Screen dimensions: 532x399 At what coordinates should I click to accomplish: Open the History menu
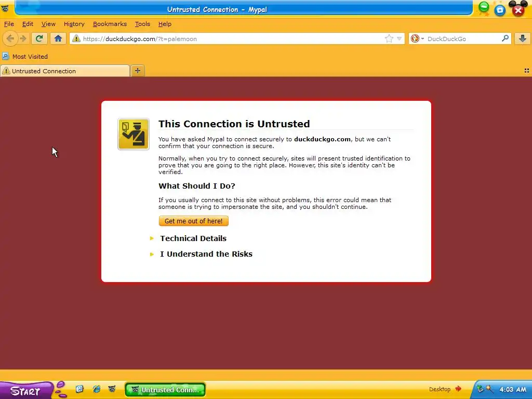point(74,24)
